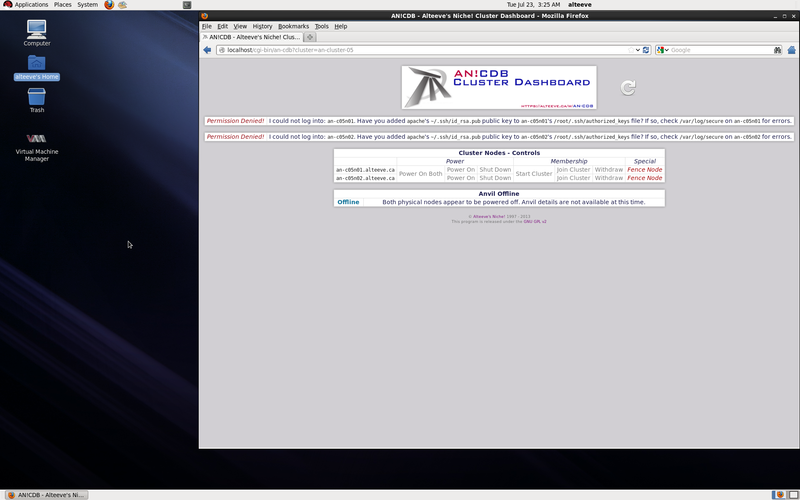The width and height of the screenshot is (800, 500).
Task: Click Power On for an-c05n02
Action: [x=461, y=178]
